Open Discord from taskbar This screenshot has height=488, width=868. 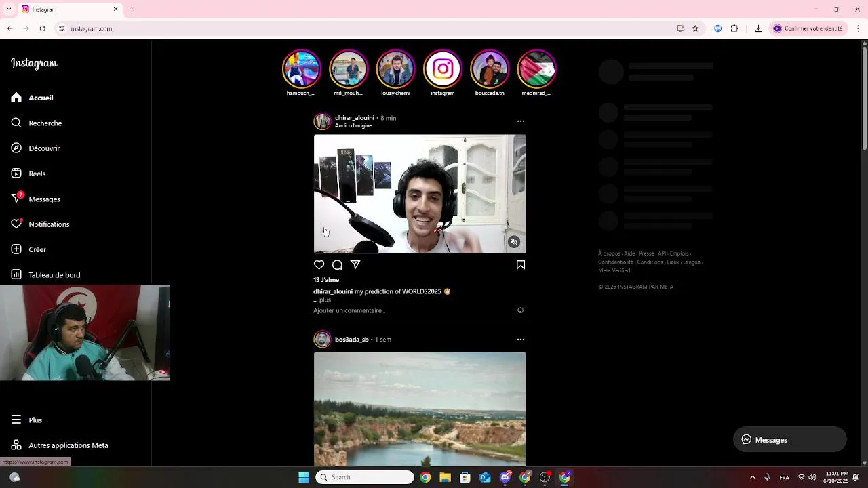[x=505, y=477]
